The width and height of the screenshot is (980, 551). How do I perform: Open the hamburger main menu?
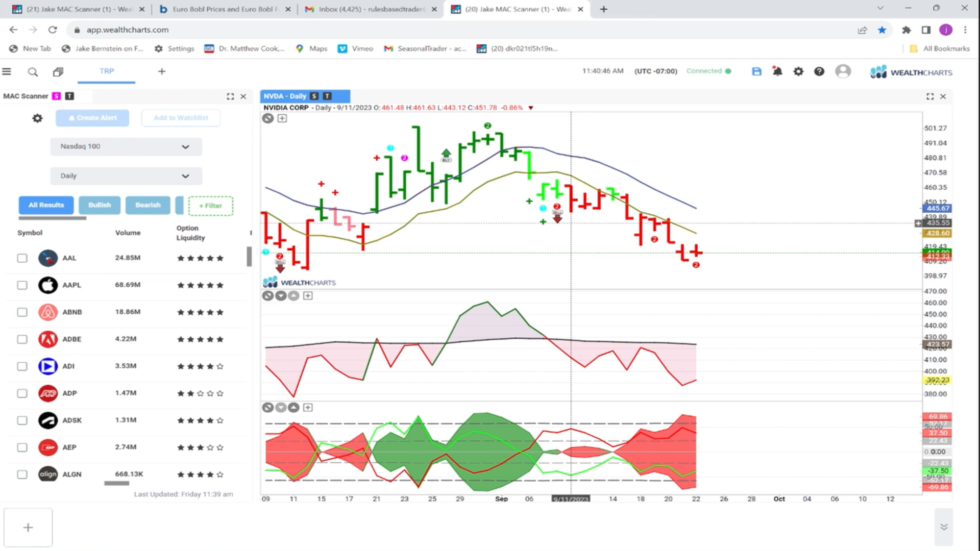[7, 71]
